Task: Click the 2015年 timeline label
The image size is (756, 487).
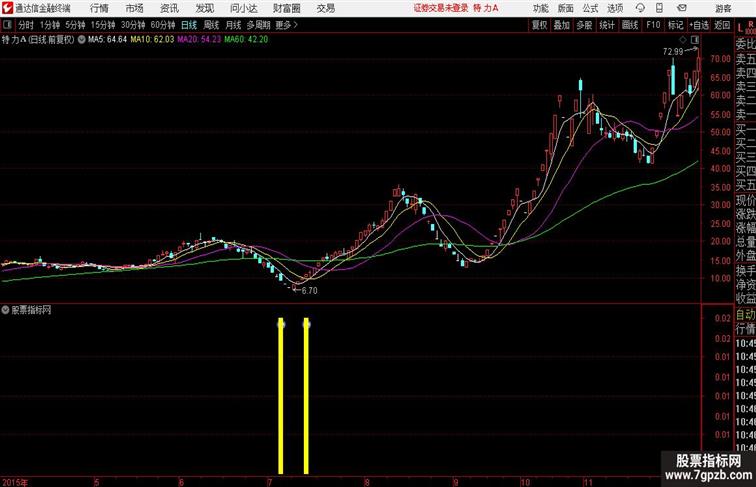Action: [15, 482]
